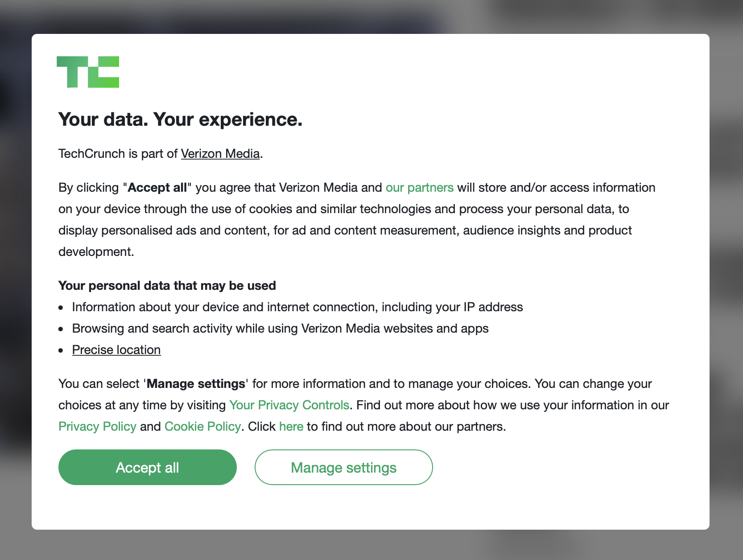Select the browsing and search activity bullet
The image size is (743, 560).
coord(281,329)
